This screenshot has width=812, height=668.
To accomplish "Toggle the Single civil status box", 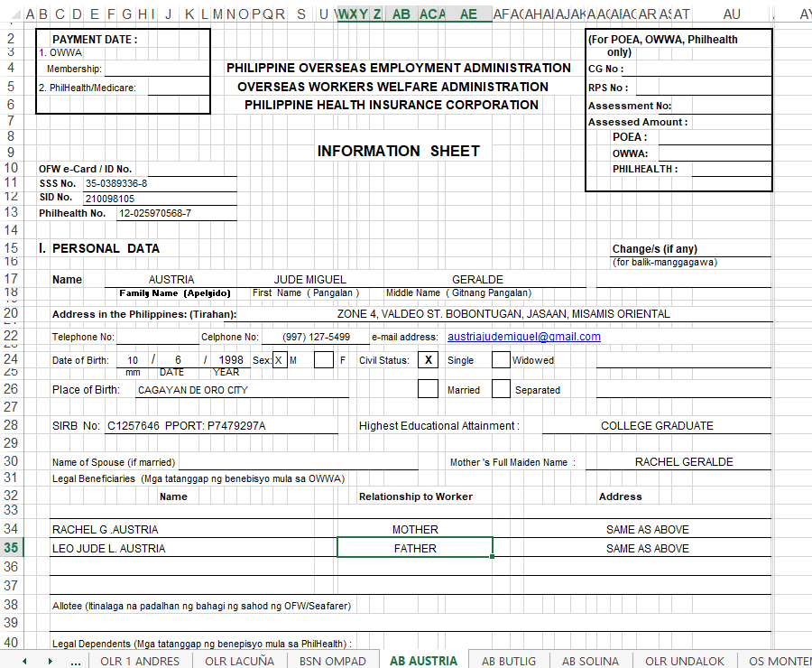I will [429, 360].
